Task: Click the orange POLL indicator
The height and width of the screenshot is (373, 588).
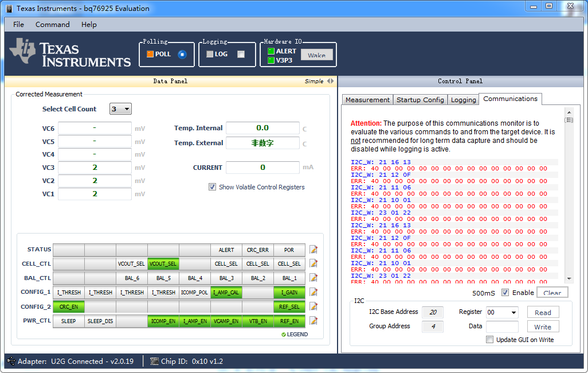Action: pos(150,54)
